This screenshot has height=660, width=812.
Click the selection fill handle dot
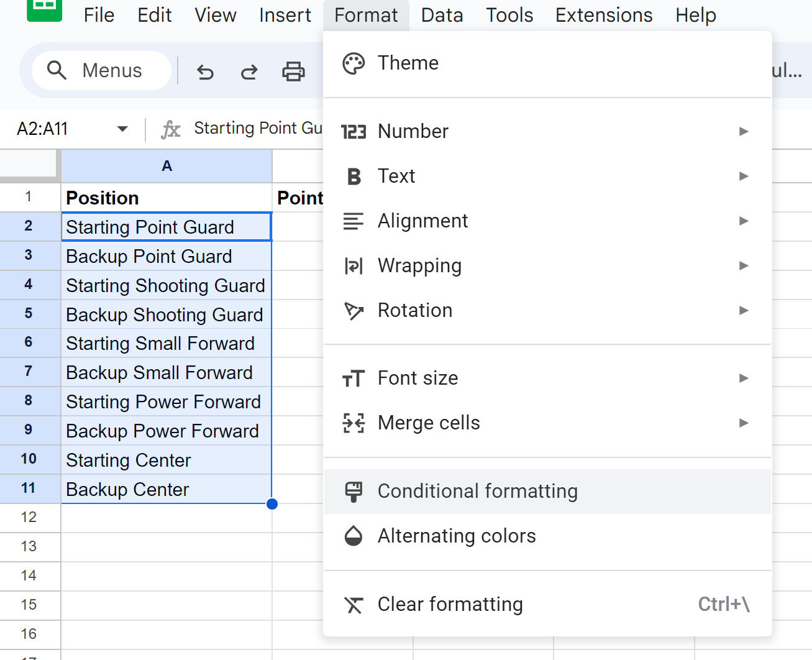(x=271, y=504)
